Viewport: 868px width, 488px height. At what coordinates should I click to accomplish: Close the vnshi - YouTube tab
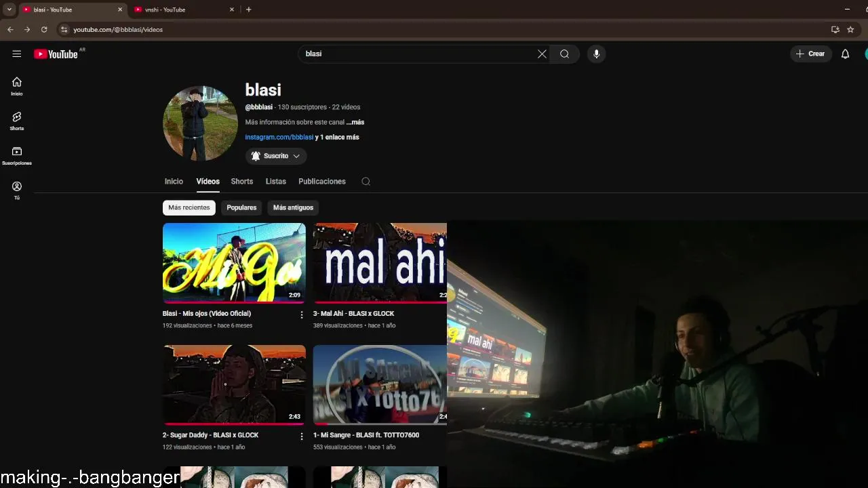tap(232, 9)
